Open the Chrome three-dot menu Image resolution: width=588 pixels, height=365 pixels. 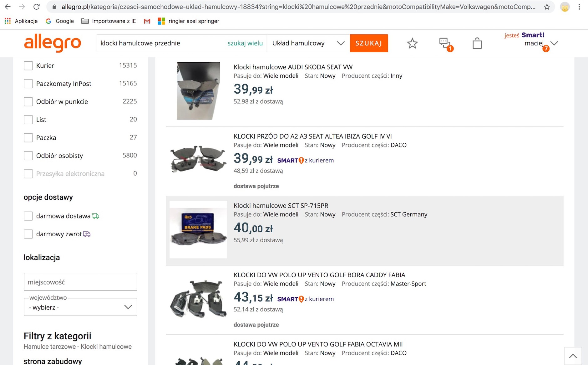579,7
